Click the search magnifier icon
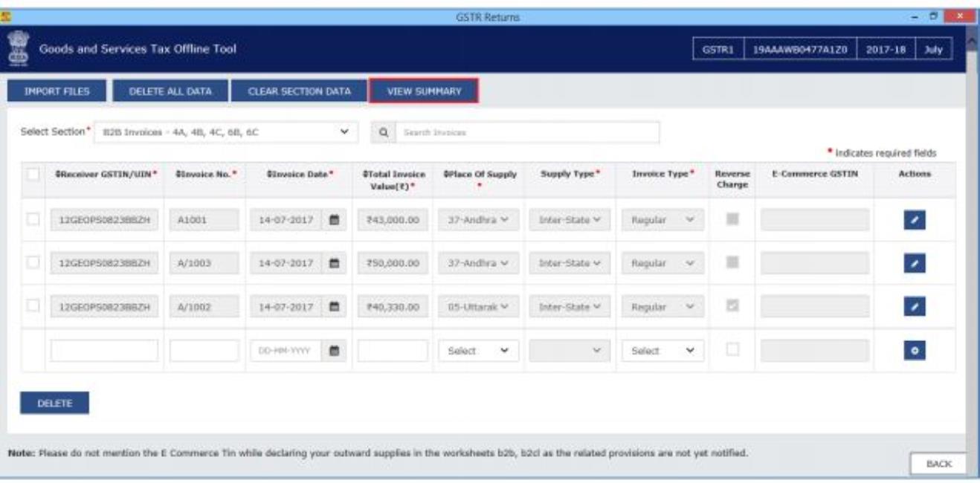980x483 pixels. coord(382,132)
